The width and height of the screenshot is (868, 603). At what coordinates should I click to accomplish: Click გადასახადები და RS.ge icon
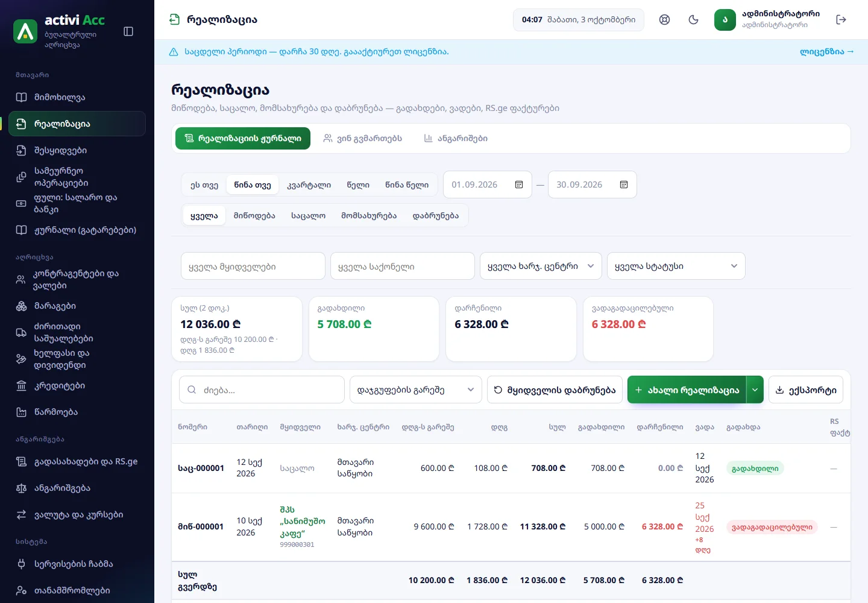coord(21,461)
